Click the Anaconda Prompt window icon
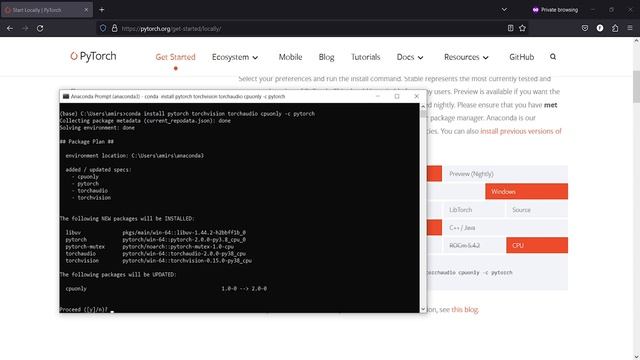 [x=65, y=96]
